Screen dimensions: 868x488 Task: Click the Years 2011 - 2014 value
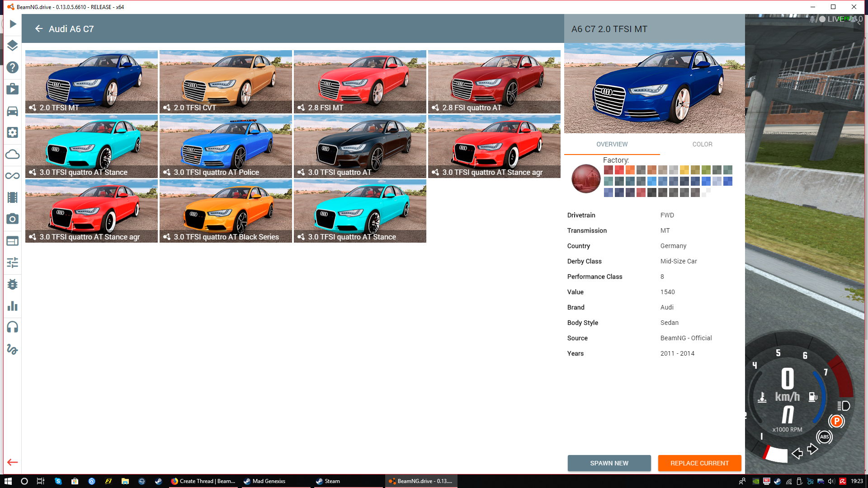[x=677, y=353]
